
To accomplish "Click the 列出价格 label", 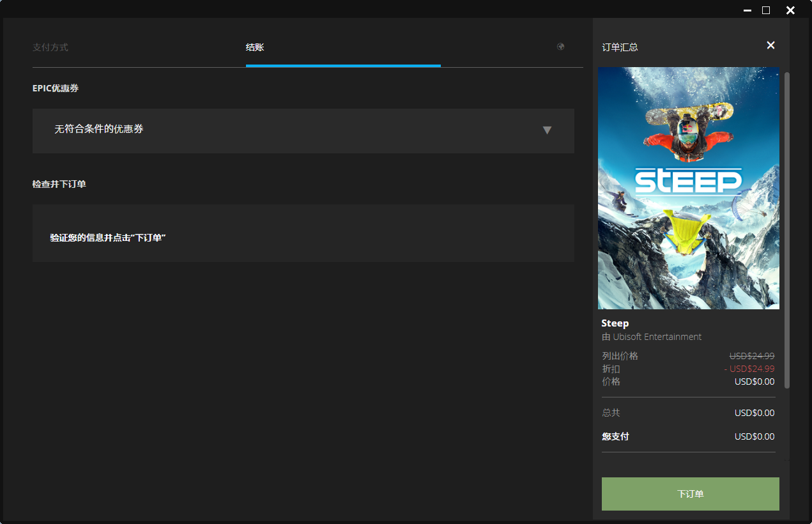I will pyautogui.click(x=620, y=356).
